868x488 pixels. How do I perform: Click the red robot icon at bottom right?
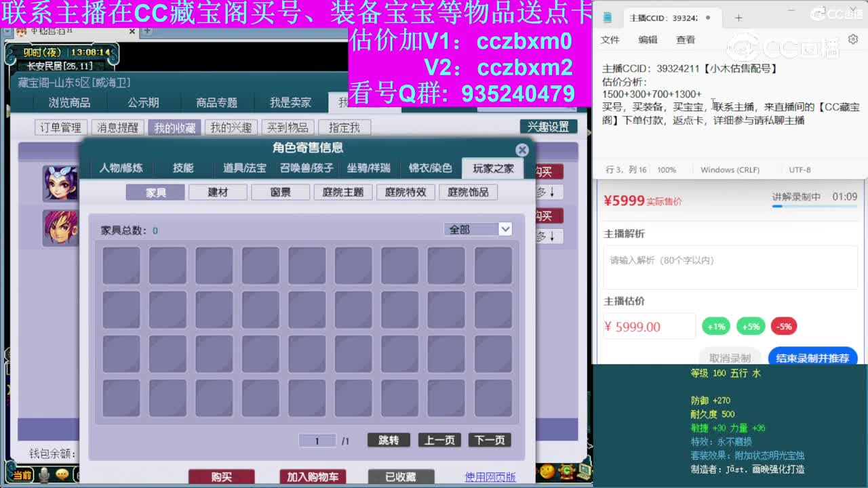pyautogui.click(x=565, y=470)
